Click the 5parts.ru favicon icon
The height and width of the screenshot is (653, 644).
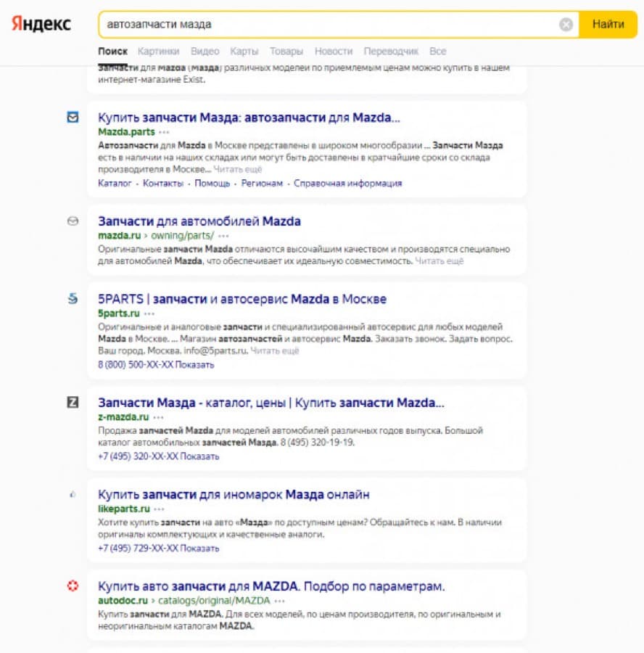73,299
